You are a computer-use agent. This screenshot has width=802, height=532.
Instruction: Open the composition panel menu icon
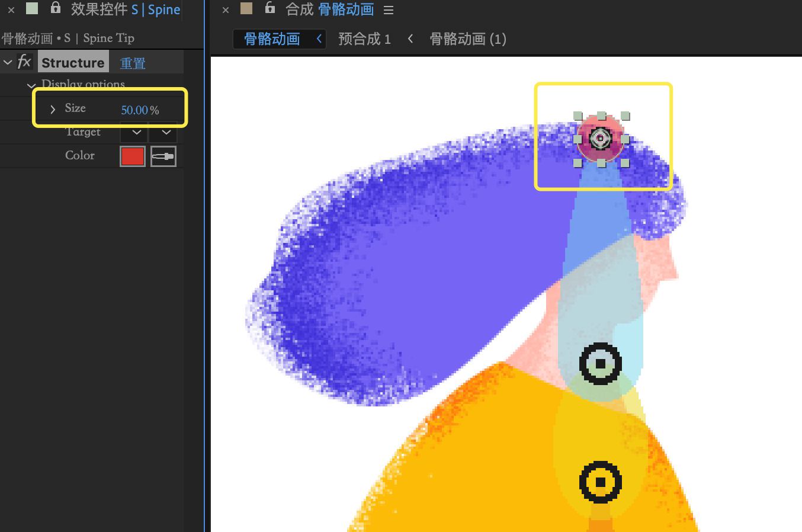389,10
